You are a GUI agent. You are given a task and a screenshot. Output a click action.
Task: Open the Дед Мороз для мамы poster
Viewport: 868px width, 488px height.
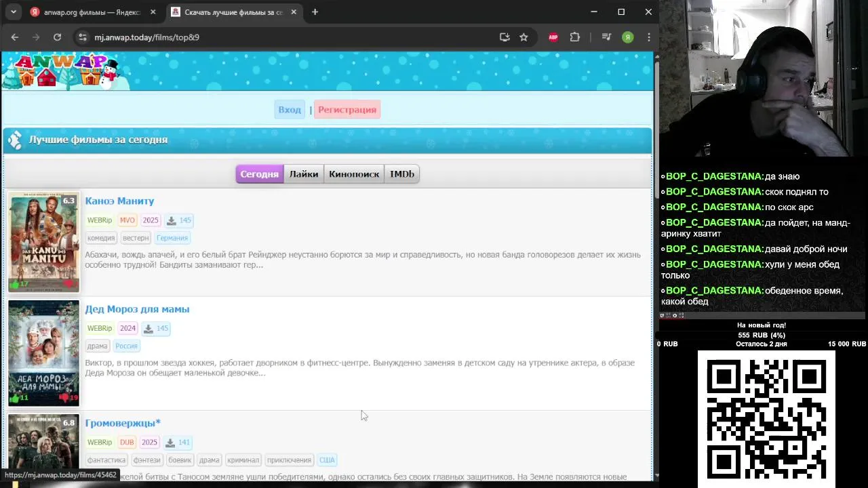point(43,353)
